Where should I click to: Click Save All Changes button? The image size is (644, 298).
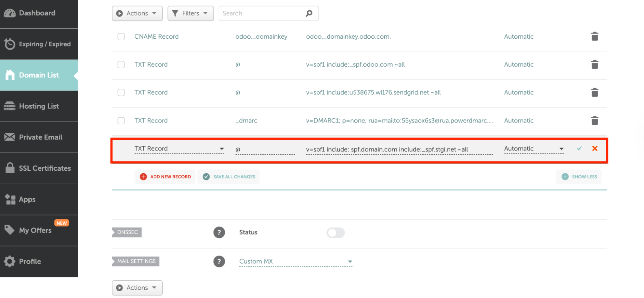tap(229, 177)
